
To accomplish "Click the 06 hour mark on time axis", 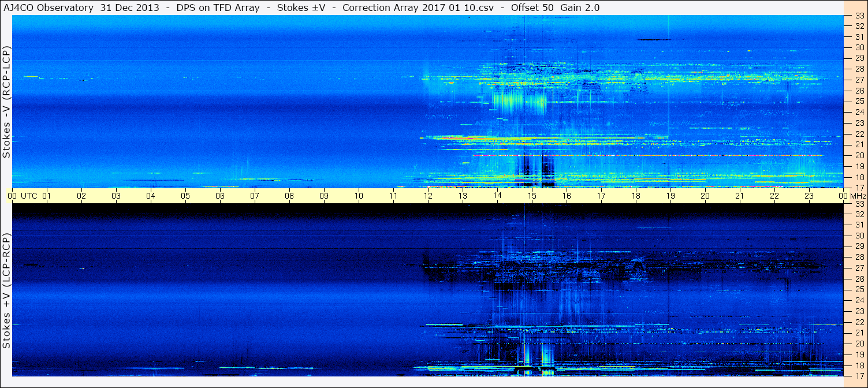I will click(x=220, y=196).
